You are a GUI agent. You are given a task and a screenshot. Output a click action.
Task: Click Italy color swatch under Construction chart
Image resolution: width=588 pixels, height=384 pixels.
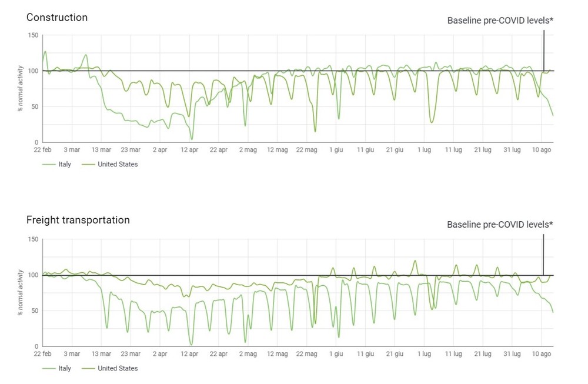(x=49, y=164)
